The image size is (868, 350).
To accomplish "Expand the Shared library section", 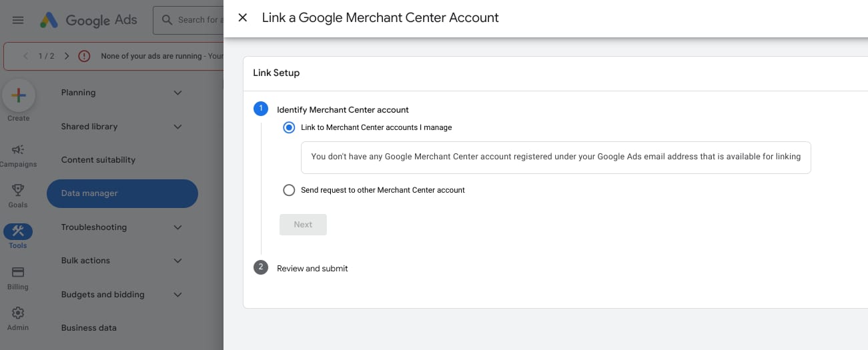I will click(122, 127).
